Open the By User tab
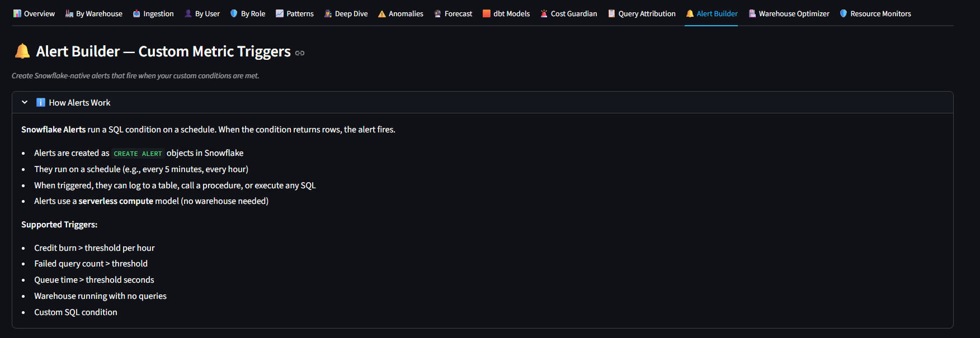 tap(202, 13)
